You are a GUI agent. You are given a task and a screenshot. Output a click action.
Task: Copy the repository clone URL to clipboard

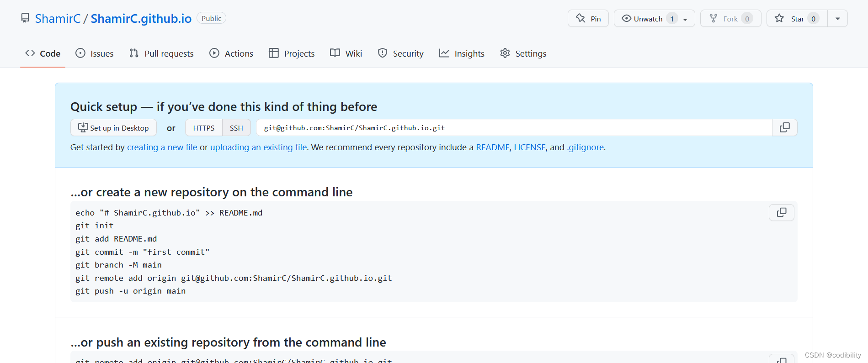click(784, 127)
